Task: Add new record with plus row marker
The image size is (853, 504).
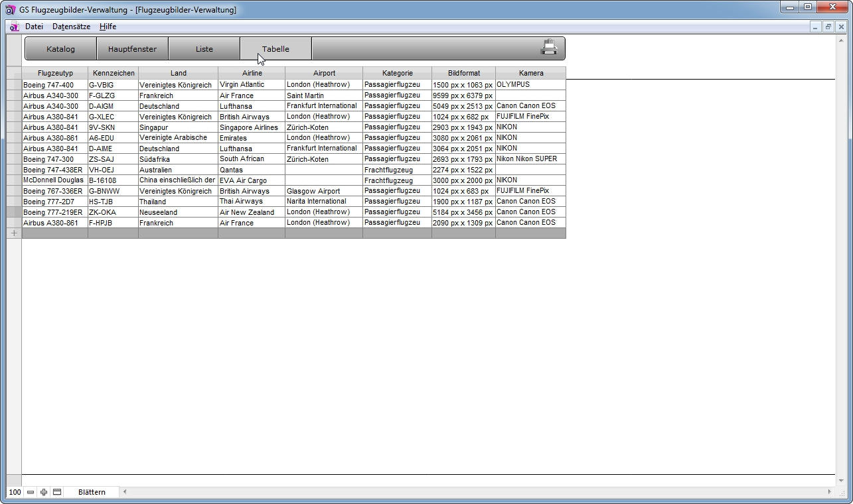Action: pos(14,233)
